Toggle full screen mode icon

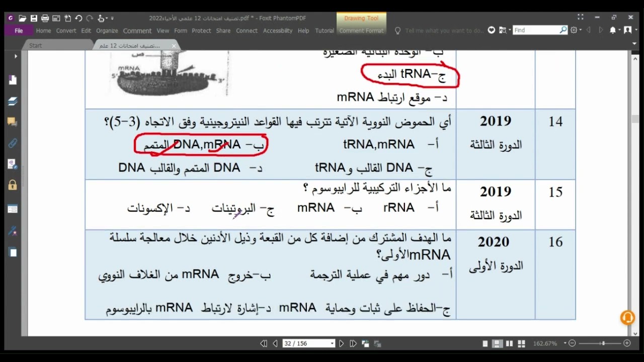(580, 17)
